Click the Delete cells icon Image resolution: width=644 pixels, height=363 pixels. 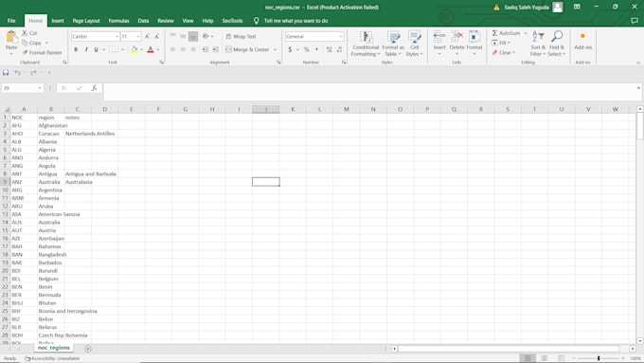tap(456, 37)
